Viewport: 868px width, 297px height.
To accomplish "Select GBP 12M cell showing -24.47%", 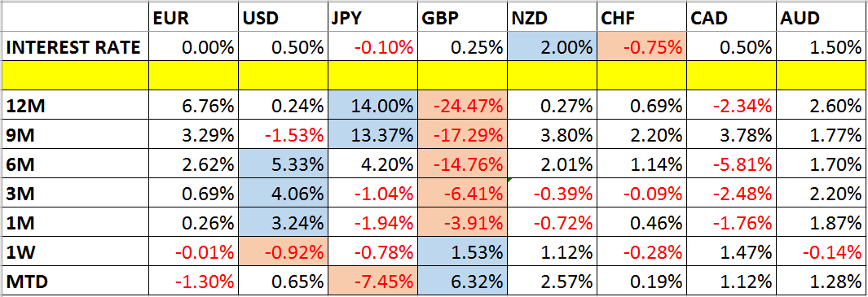I will point(461,106).
